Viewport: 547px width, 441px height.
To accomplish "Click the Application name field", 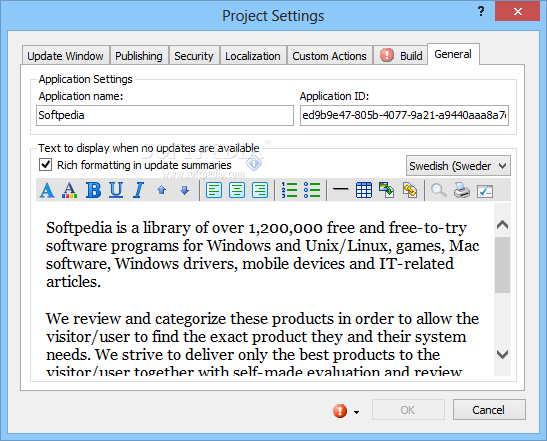I will click(x=165, y=115).
